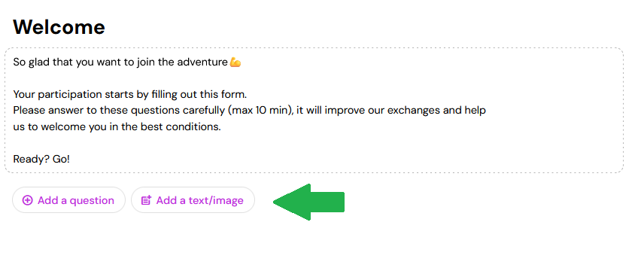Add a text/image block
644x277 pixels.
pos(193,200)
